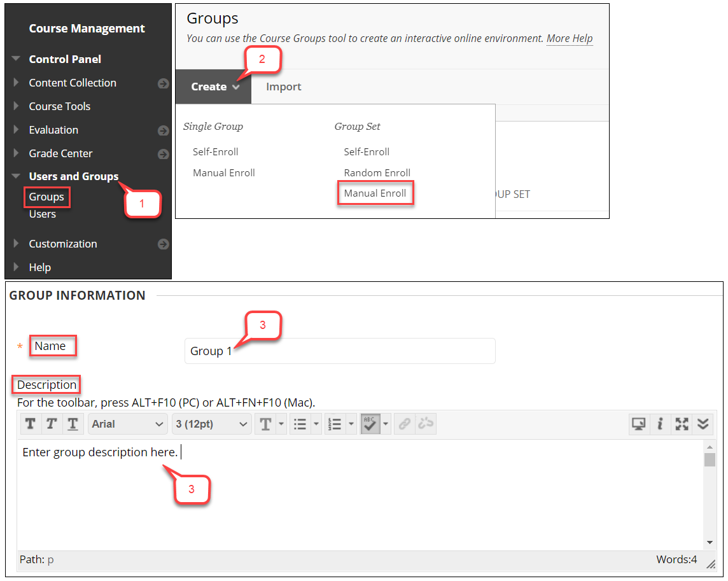Apply bold formatting in the editor toolbar

(x=31, y=424)
